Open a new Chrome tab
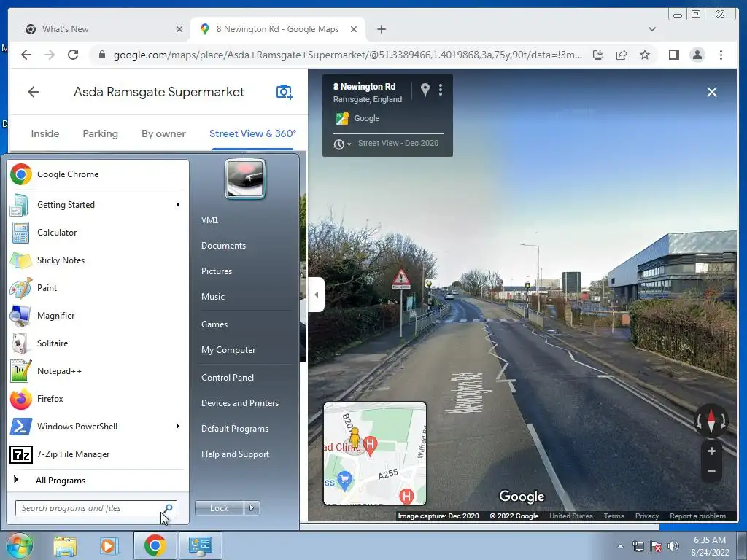Screen dimensions: 747x560 (x=381, y=29)
